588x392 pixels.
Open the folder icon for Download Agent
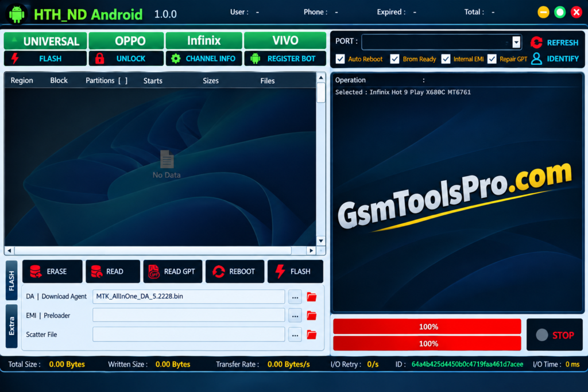[312, 297]
